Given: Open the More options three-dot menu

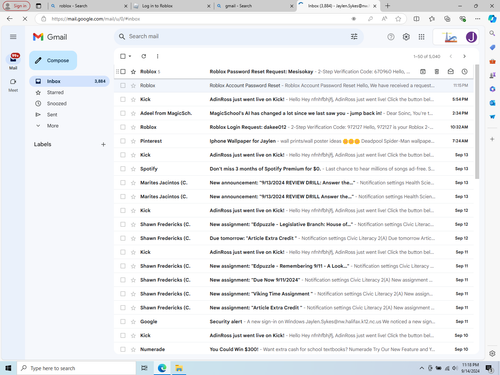Looking at the screenshot, I should 157,56.
